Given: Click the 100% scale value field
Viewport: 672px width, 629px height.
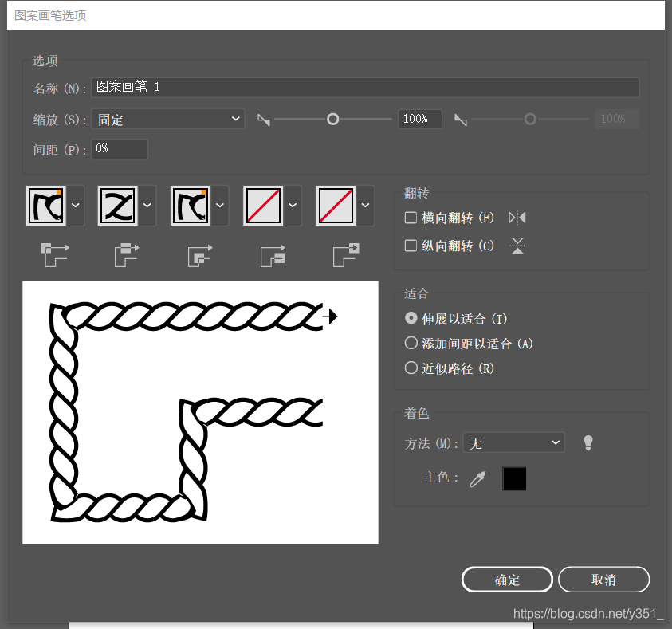Looking at the screenshot, I should coord(420,119).
